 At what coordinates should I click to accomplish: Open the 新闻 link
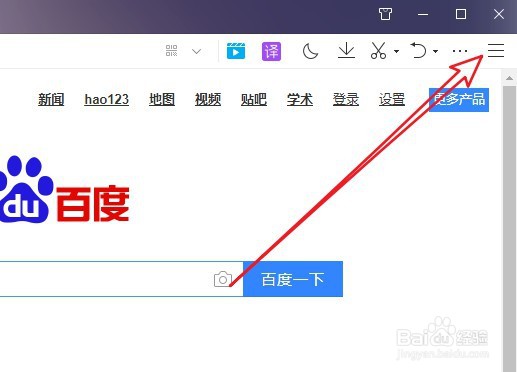coord(51,99)
